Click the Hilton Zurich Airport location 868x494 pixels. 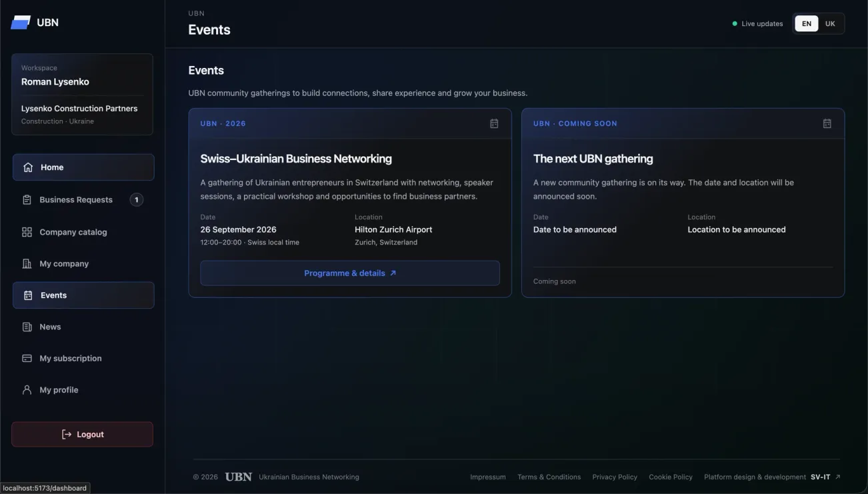[x=393, y=229]
